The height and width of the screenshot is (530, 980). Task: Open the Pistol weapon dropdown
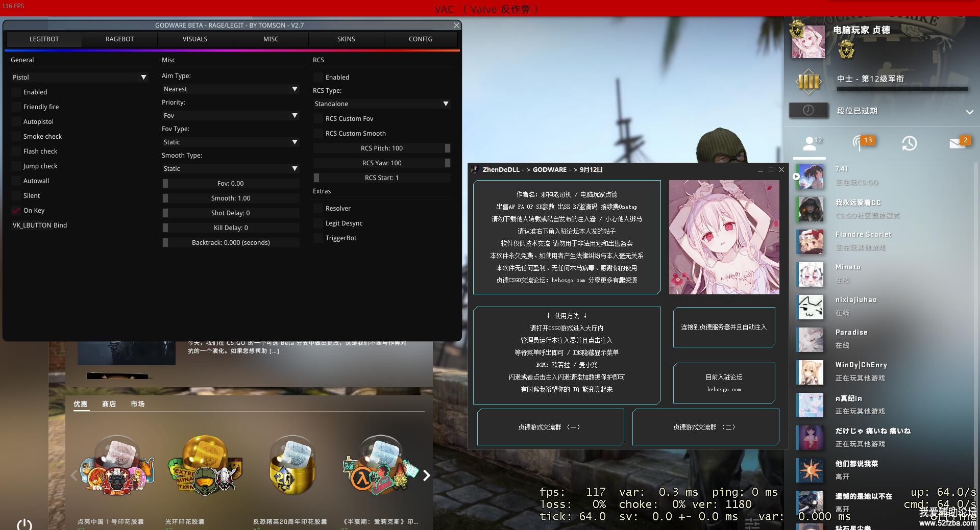pos(80,77)
